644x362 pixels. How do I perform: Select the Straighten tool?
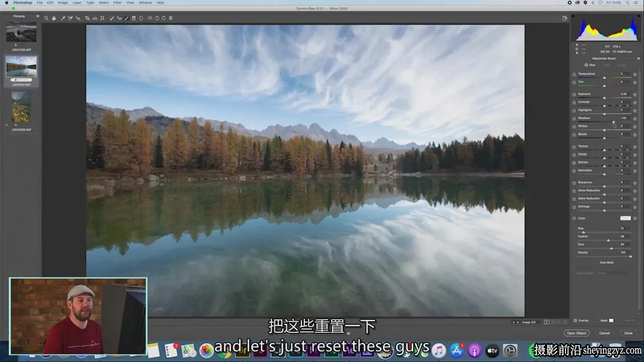pos(95,18)
